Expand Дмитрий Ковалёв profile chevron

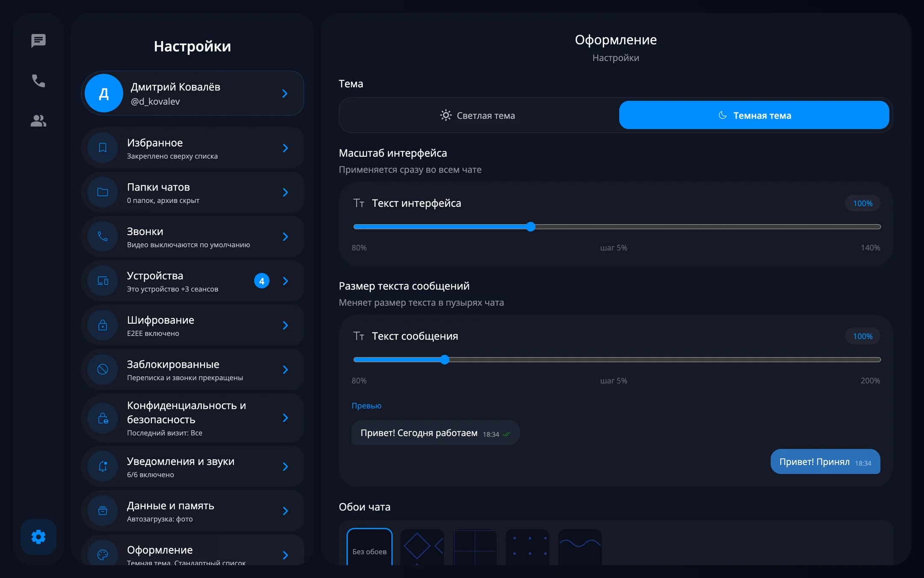coord(285,93)
